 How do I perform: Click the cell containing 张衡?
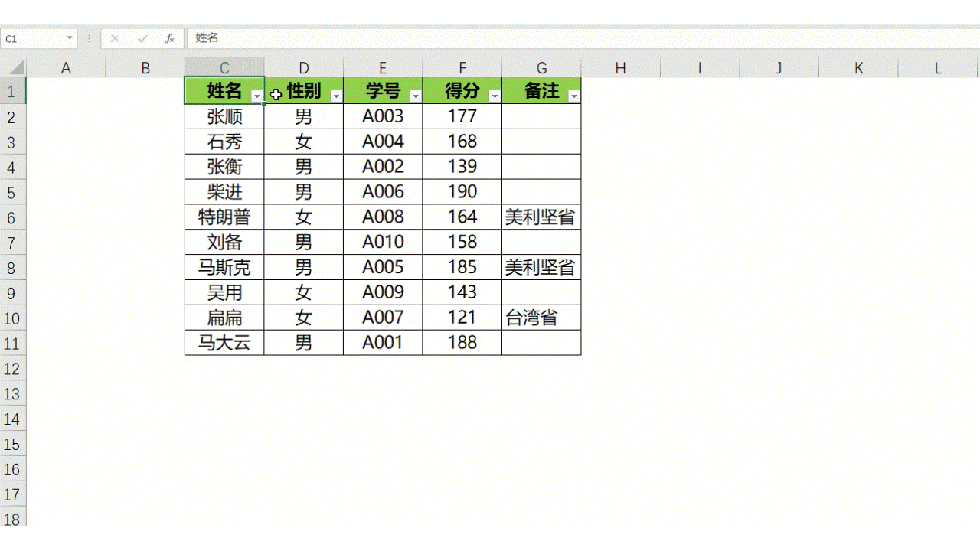(x=224, y=167)
